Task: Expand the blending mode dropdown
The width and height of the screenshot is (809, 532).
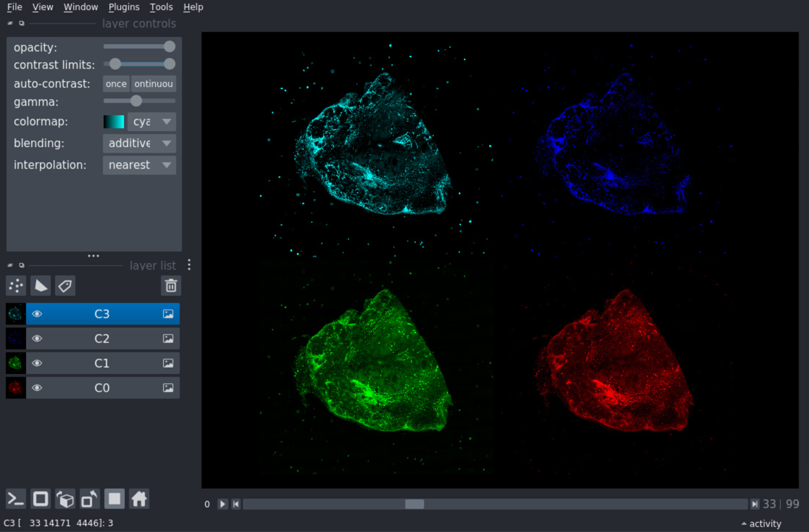Action: [139, 144]
